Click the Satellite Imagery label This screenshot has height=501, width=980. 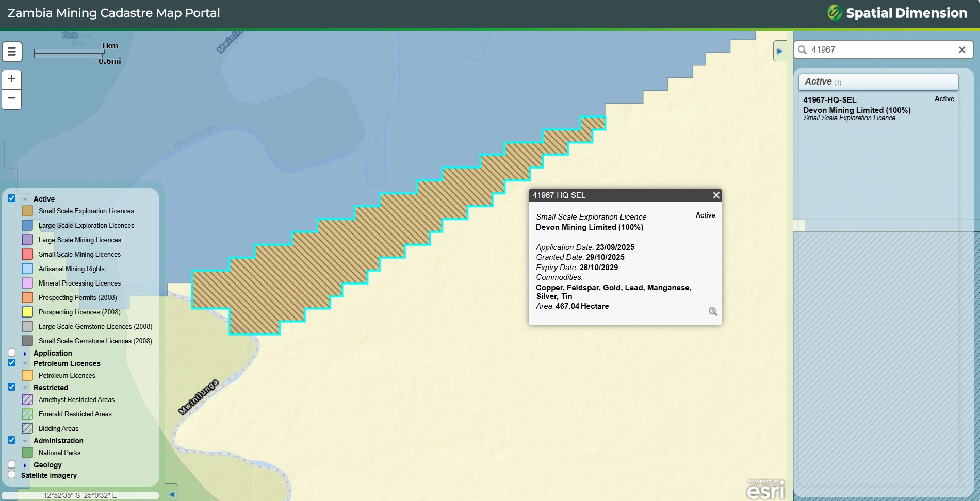[x=49, y=475]
